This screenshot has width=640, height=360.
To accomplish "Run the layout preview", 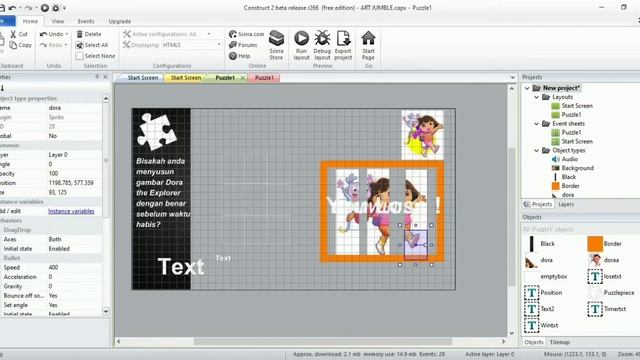I will (301, 45).
